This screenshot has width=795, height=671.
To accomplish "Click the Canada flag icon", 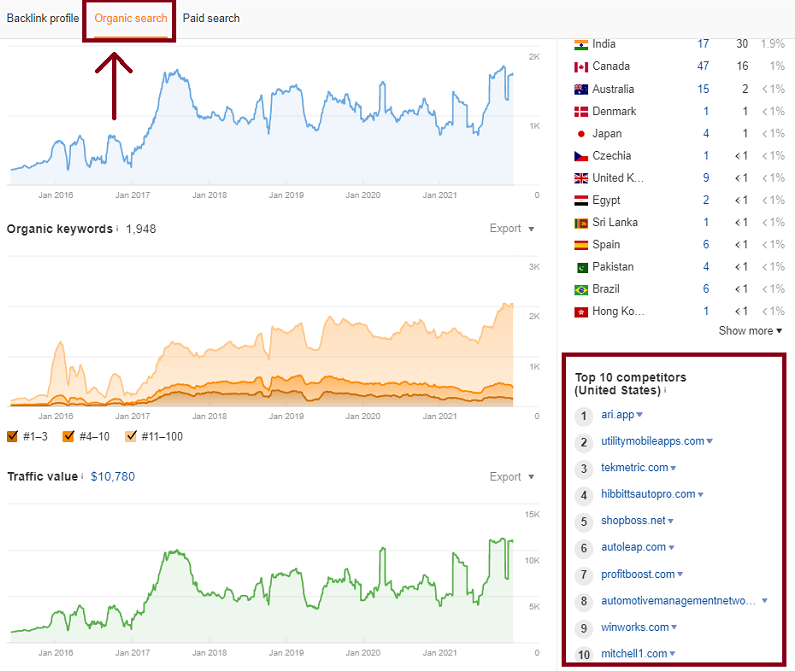I will (581, 67).
